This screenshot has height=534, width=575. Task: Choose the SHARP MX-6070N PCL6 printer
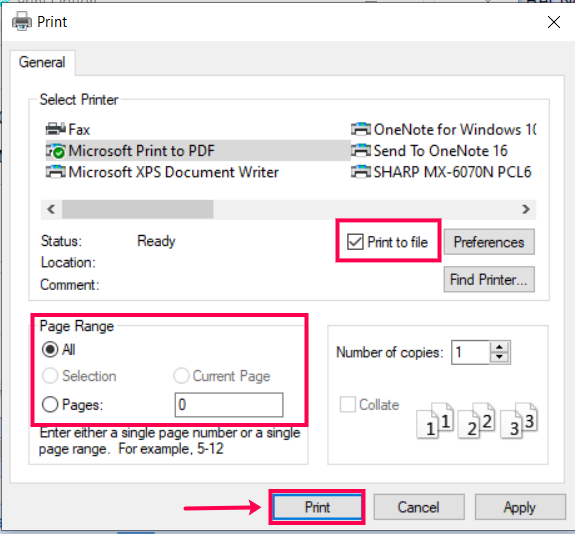(x=441, y=172)
